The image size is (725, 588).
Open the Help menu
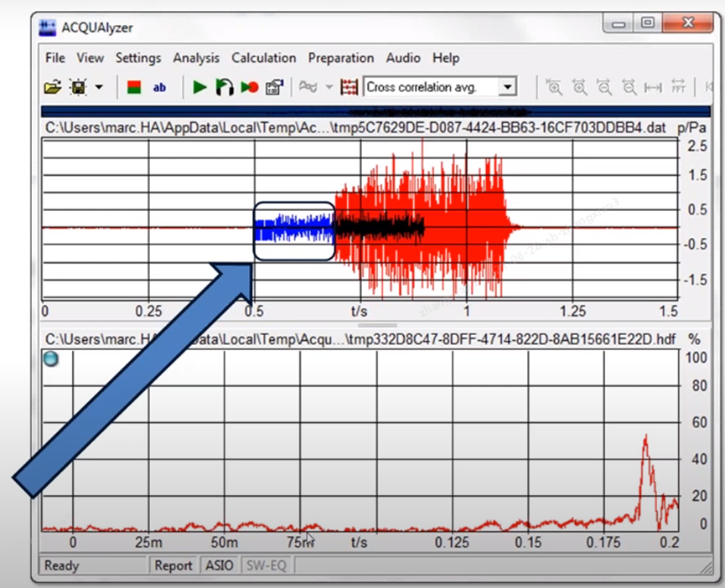(446, 58)
